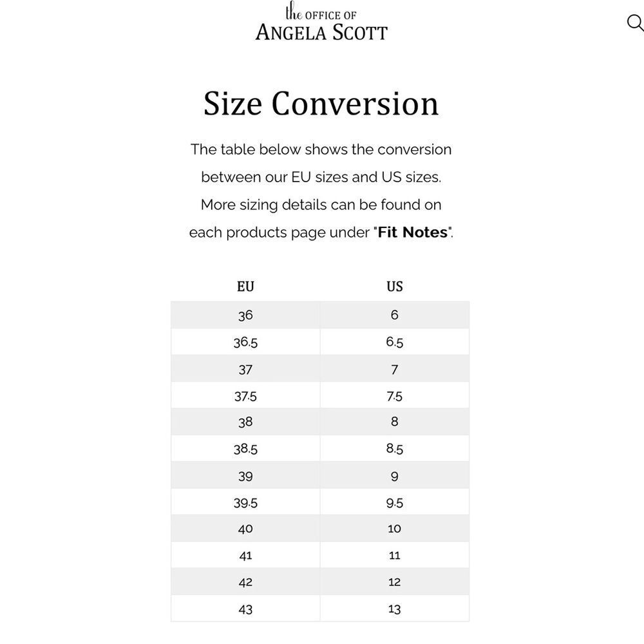Screen dimensions: 644x644
Task: Select EU size 39 cell
Action: point(245,475)
